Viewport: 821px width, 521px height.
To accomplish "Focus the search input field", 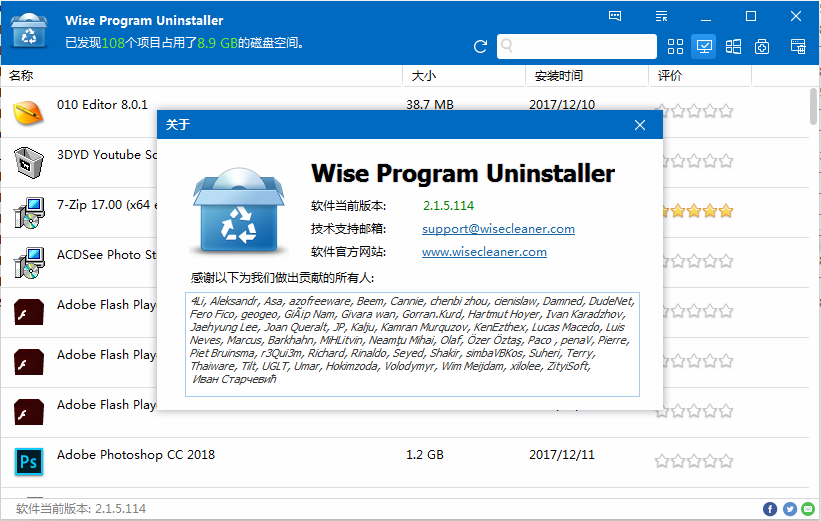I will pyautogui.click(x=576, y=47).
